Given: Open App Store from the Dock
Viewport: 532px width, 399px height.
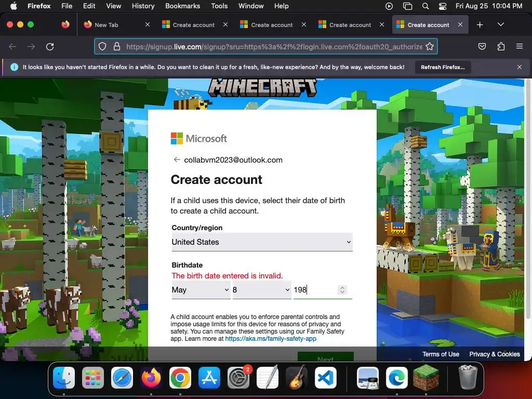Looking at the screenshot, I should click(x=209, y=377).
